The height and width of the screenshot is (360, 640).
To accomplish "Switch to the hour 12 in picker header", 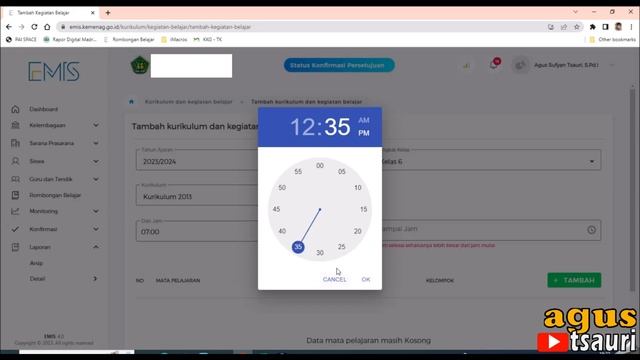I will (302, 127).
